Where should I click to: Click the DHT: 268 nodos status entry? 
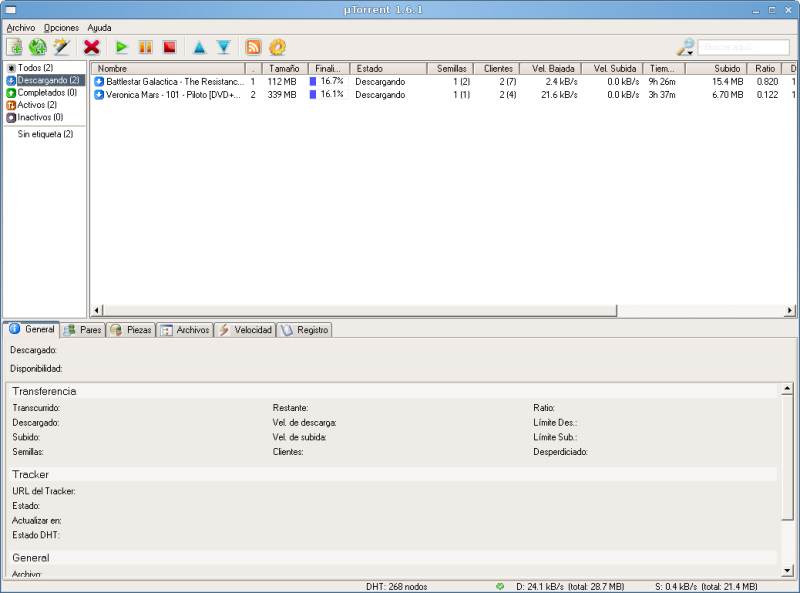click(x=396, y=586)
